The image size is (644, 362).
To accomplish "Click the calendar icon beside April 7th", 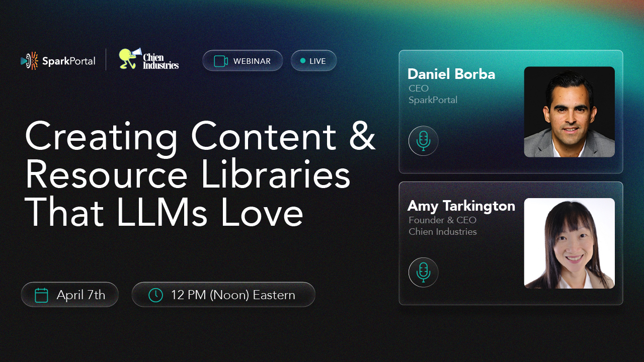I will [41, 295].
